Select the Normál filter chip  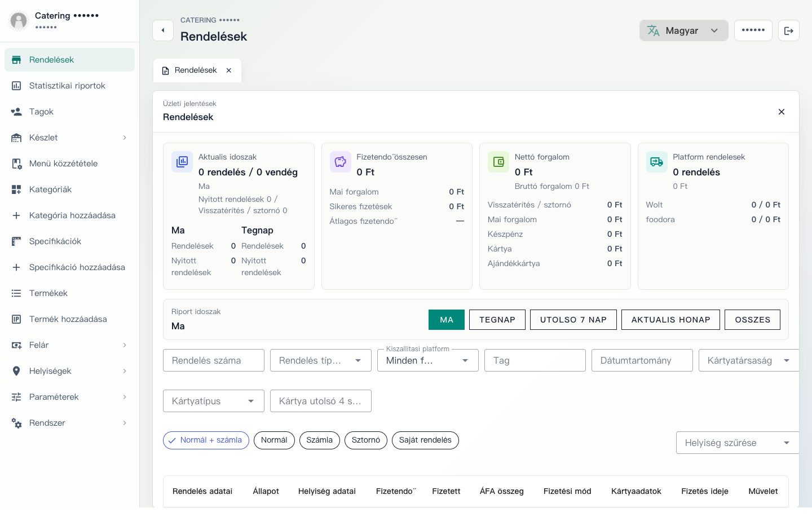pos(274,440)
